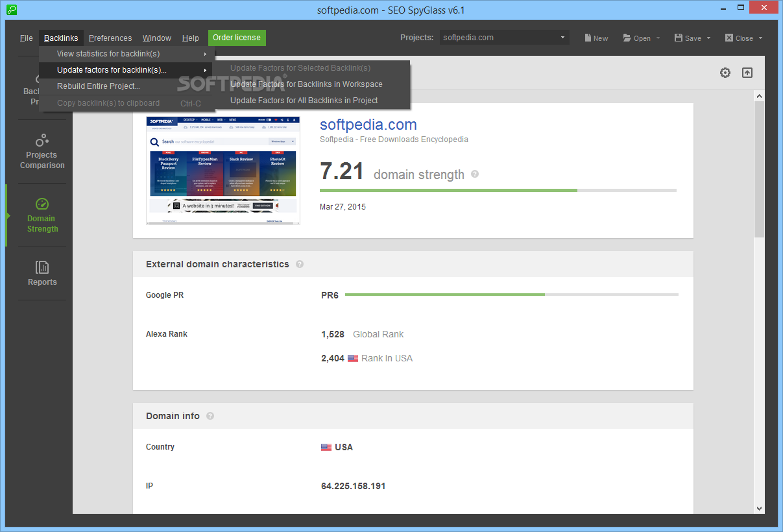783x532 pixels.
Task: Open the Projects Comparison sidebar section
Action: pos(42,151)
